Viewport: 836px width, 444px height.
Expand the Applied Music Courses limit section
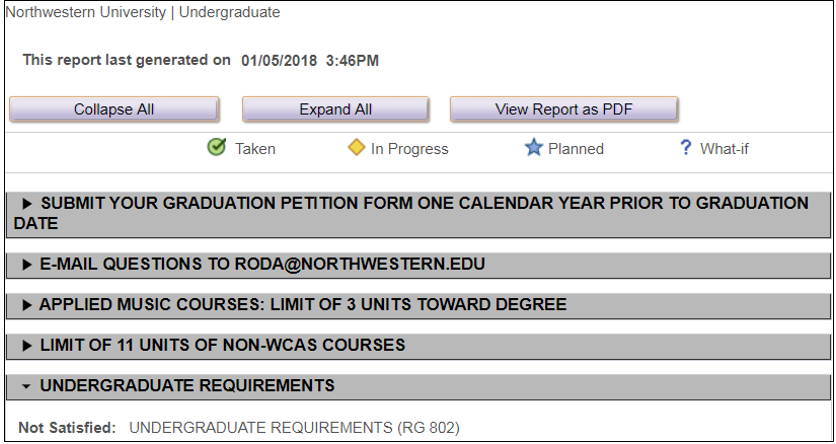coord(27,305)
